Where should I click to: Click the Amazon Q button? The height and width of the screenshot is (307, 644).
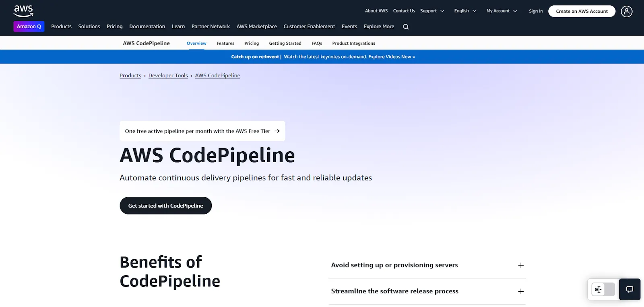pyautogui.click(x=29, y=27)
